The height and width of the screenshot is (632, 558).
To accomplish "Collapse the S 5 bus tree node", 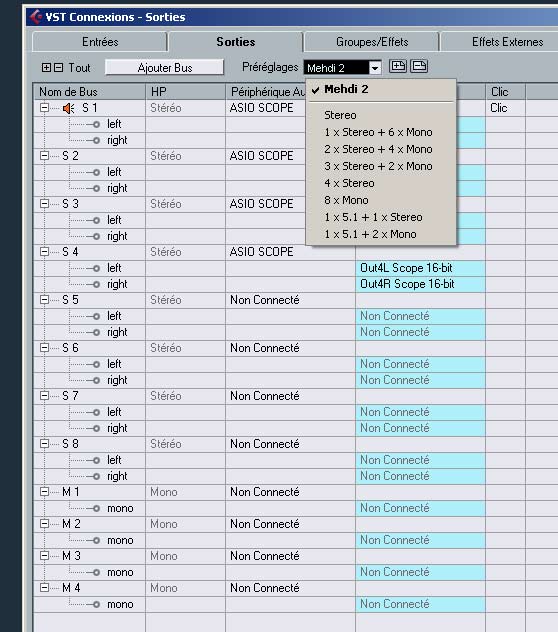I will coord(44,299).
